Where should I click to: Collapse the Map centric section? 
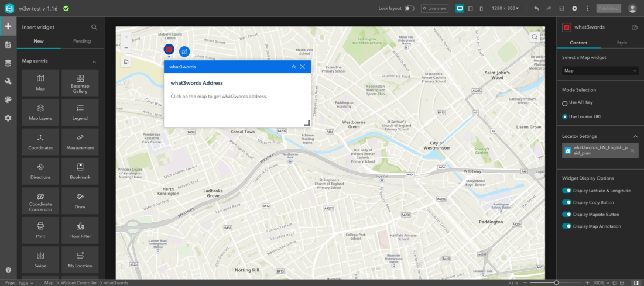tap(94, 61)
